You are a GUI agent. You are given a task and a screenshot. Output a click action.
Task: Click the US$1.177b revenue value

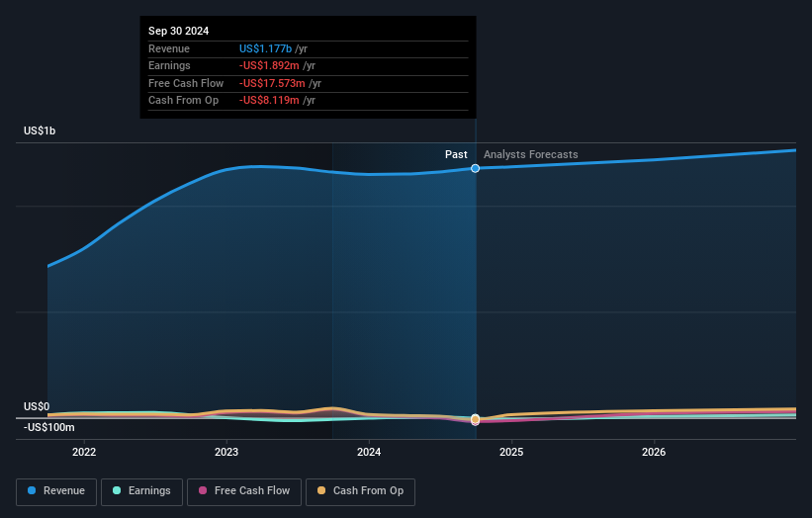coord(265,48)
